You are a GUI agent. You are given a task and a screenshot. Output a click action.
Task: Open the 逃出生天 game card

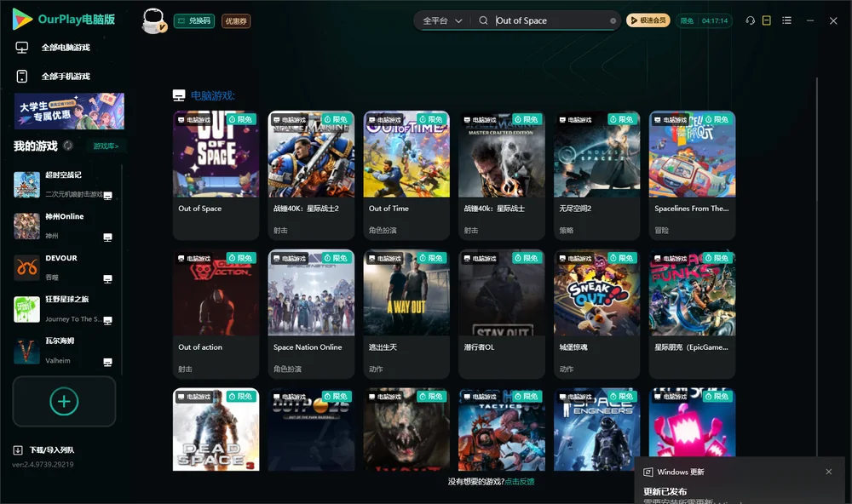[406, 314]
